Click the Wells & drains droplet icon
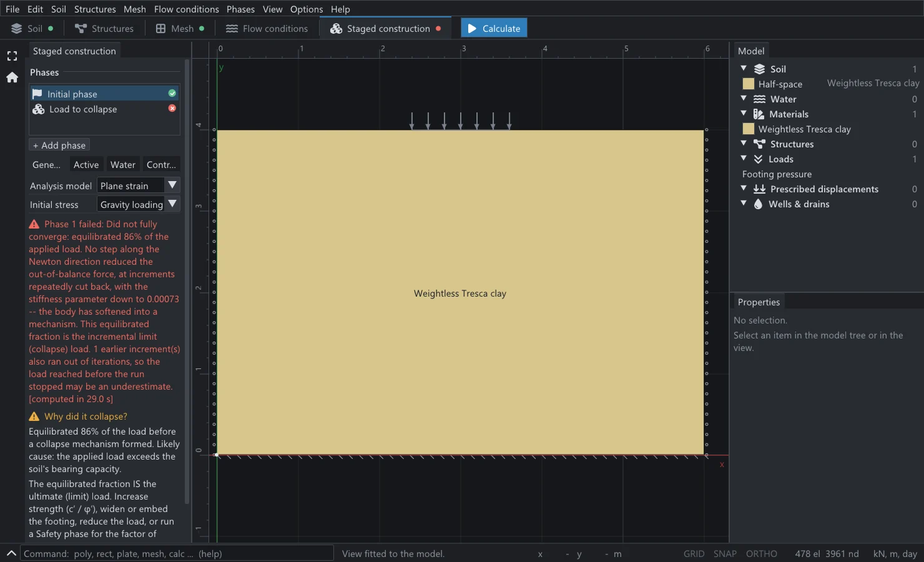Screen dimensions: 924x562 pyautogui.click(x=758, y=204)
